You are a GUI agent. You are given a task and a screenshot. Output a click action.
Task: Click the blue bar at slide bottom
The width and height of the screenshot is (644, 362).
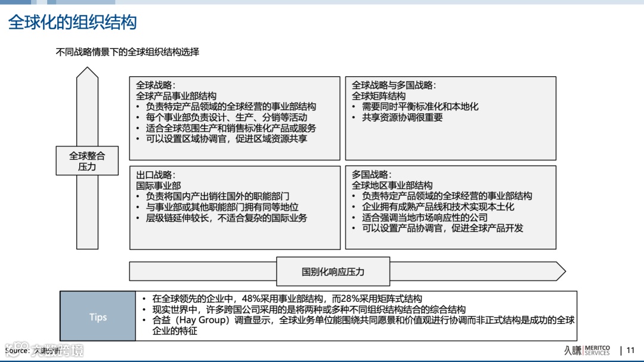tap(322, 359)
